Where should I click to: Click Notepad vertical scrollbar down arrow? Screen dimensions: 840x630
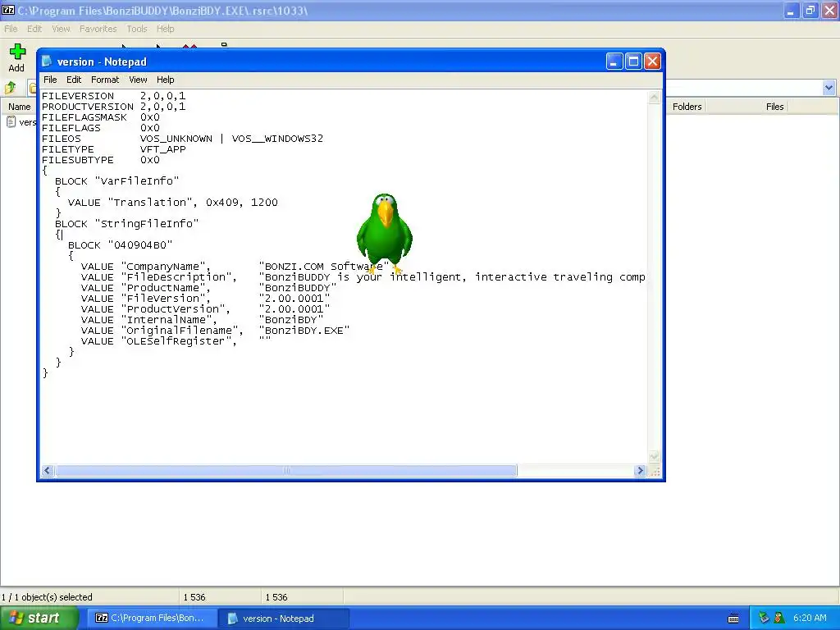click(654, 457)
